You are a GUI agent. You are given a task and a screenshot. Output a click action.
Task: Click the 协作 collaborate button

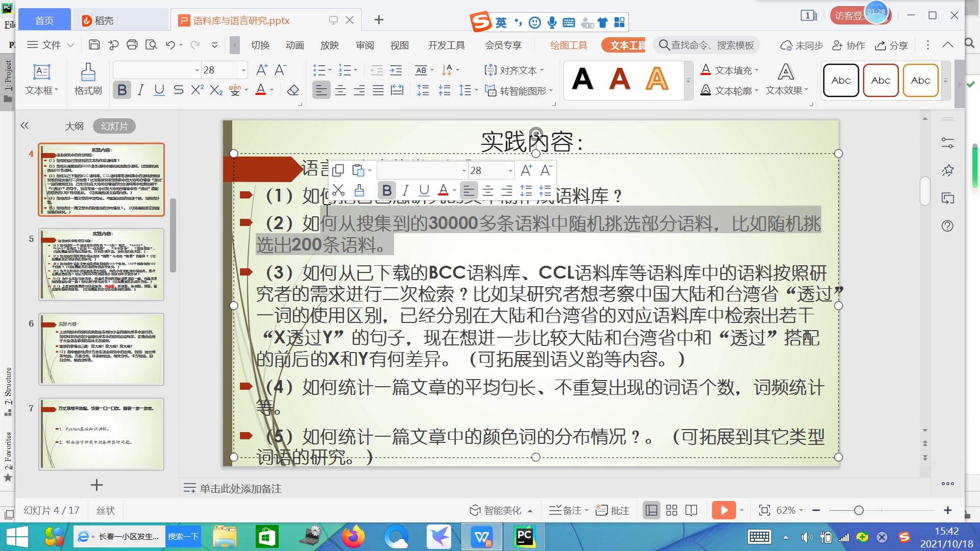[x=848, y=45]
